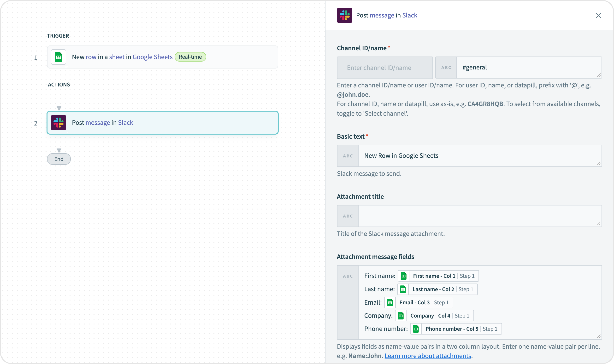Click the Slack icon in step 2
Viewport: 614px width, 364px height.
[x=59, y=123]
